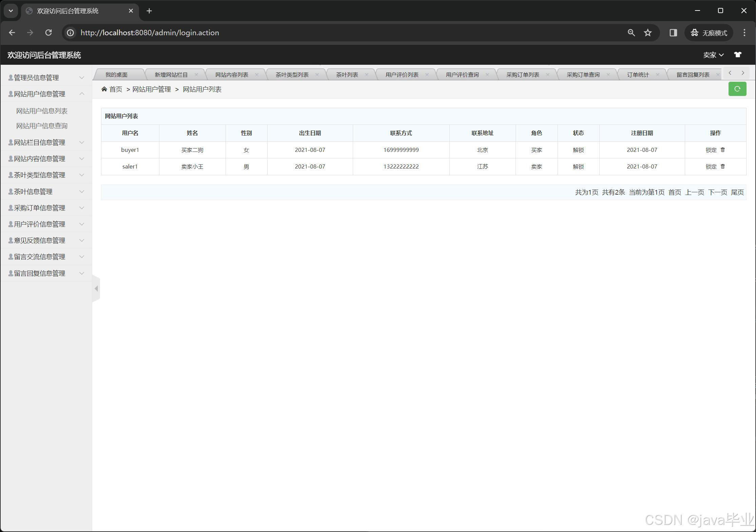The height and width of the screenshot is (532, 756).
Task: Click the 无痕模式 incognito indicator
Action: pos(709,33)
